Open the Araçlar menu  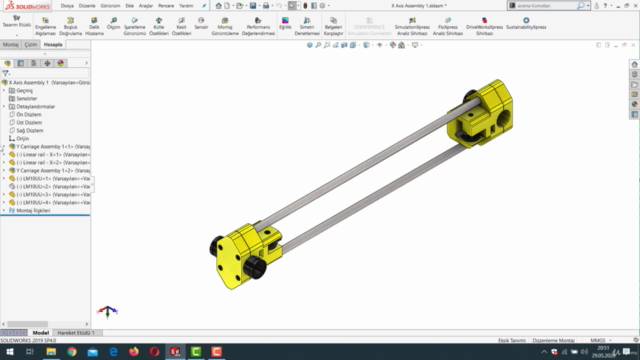[x=146, y=6]
